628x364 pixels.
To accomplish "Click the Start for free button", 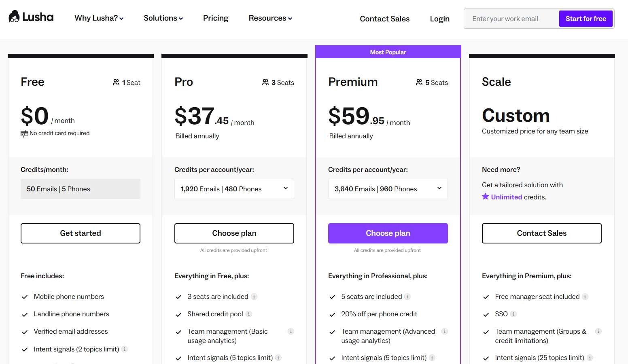I will click(x=586, y=19).
